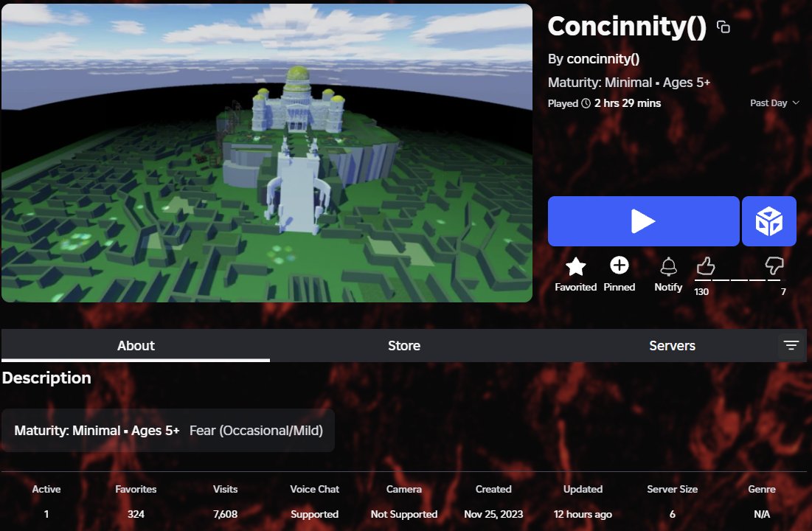Click the Fear (Occasional/Mild) label
The height and width of the screenshot is (531, 812).
[256, 431]
